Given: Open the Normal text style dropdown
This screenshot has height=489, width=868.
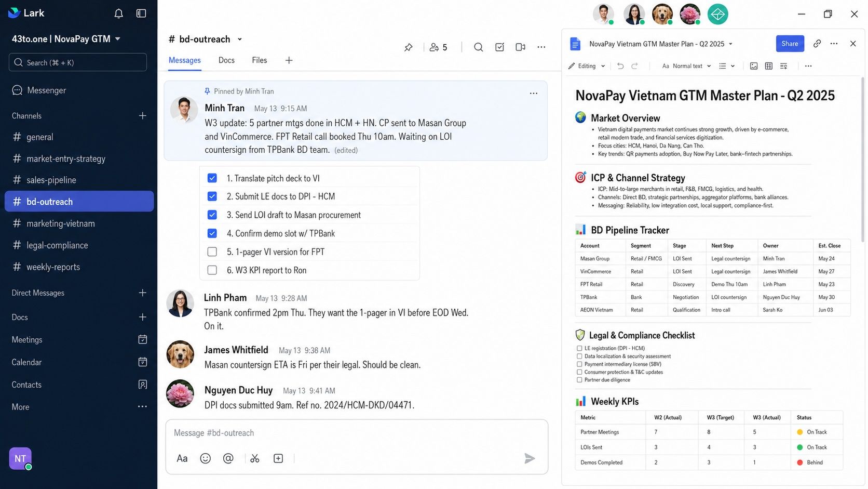Looking at the screenshot, I should [x=686, y=66].
